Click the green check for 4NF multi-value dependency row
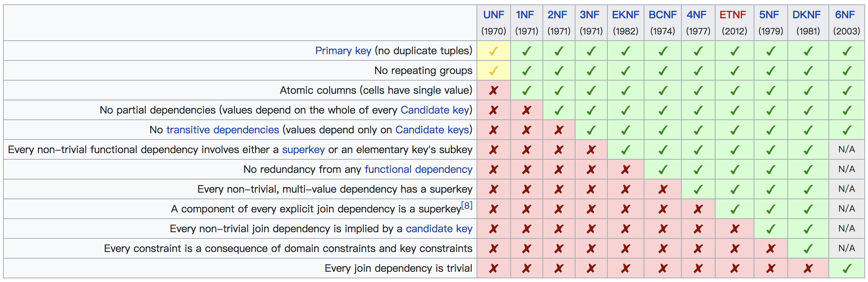Screen dimensions: 868x282 point(698,189)
